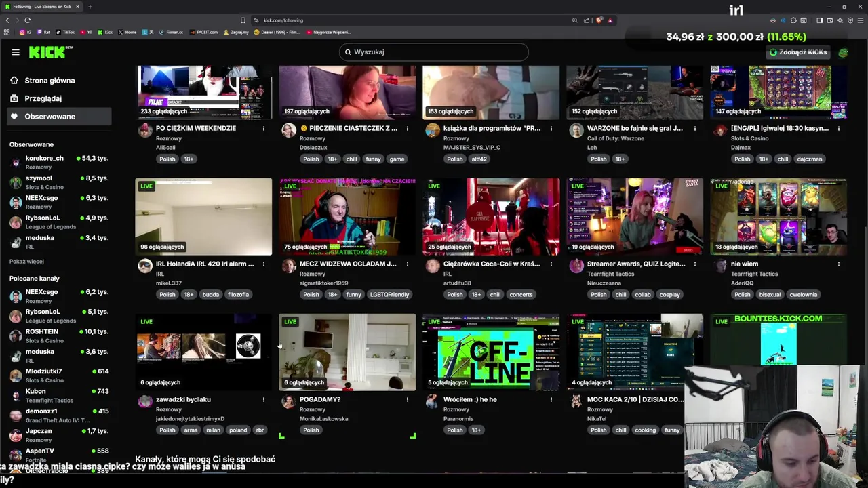The height and width of the screenshot is (488, 868).
Task: Open the Brave Wallet icon
Action: (x=830, y=20)
